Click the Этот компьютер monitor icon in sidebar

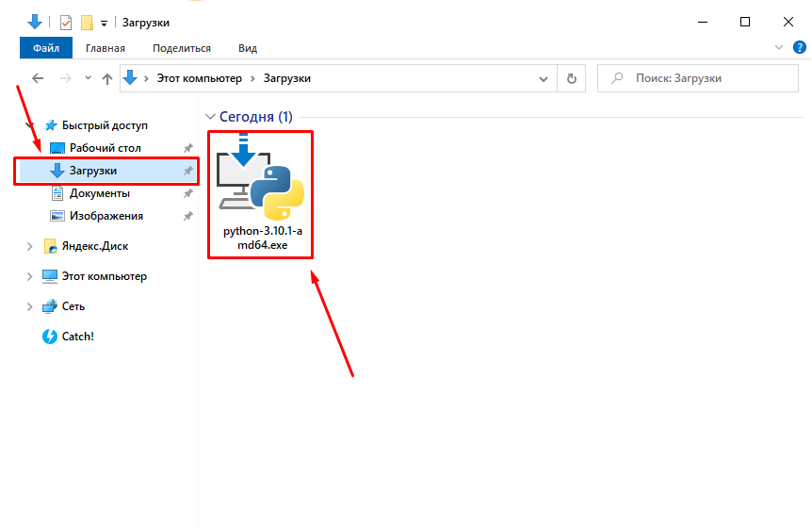[50, 276]
